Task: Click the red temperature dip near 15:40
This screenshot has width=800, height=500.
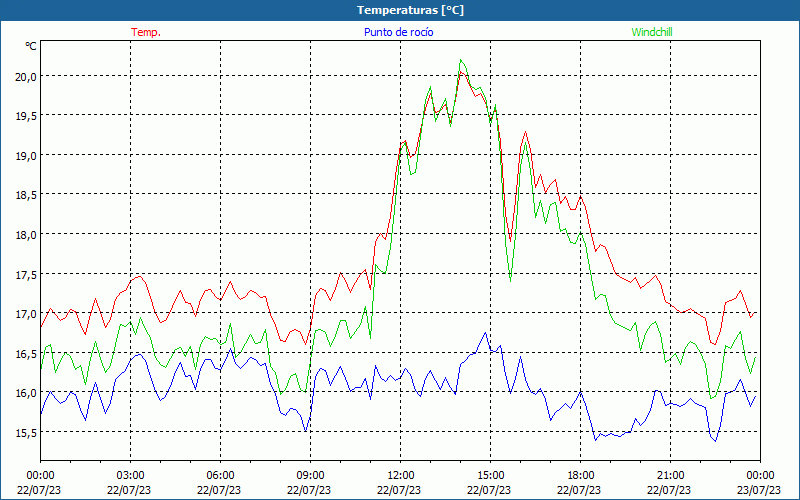Action: [x=510, y=241]
